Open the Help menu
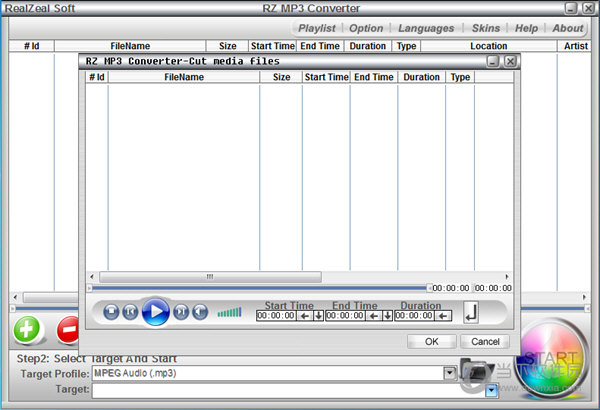Image resolution: width=600 pixels, height=410 pixels. pyautogui.click(x=526, y=28)
